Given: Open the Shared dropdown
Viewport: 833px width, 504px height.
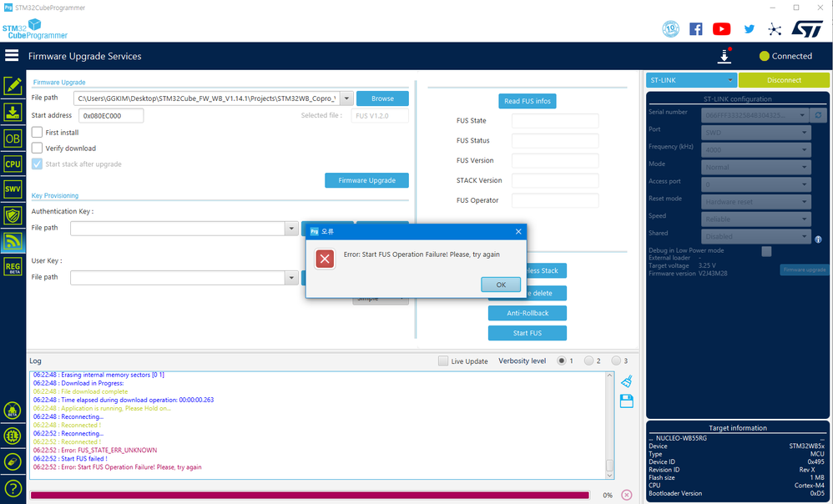Looking at the screenshot, I should coord(756,236).
